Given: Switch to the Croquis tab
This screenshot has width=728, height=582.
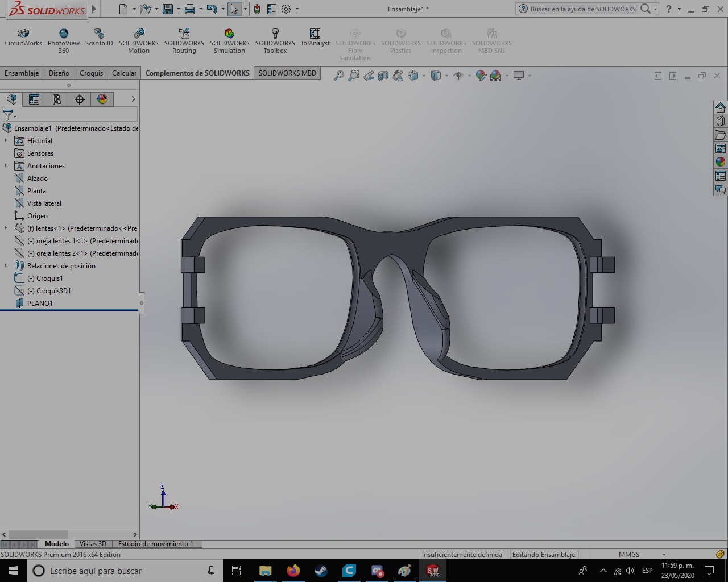Looking at the screenshot, I should pyautogui.click(x=92, y=73).
